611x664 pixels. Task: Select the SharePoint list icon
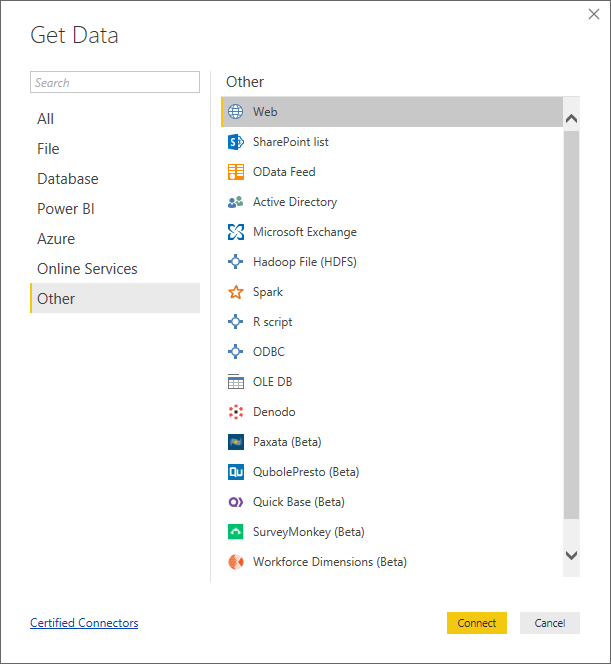click(x=236, y=142)
